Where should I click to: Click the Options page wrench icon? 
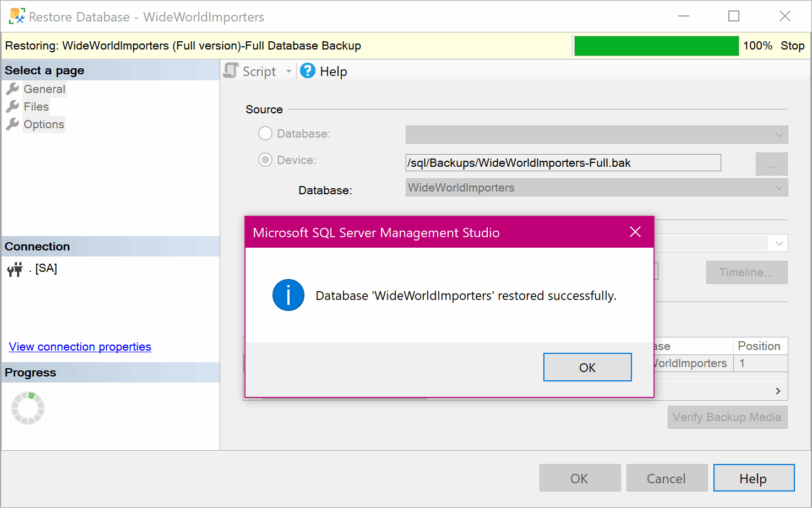coord(13,124)
